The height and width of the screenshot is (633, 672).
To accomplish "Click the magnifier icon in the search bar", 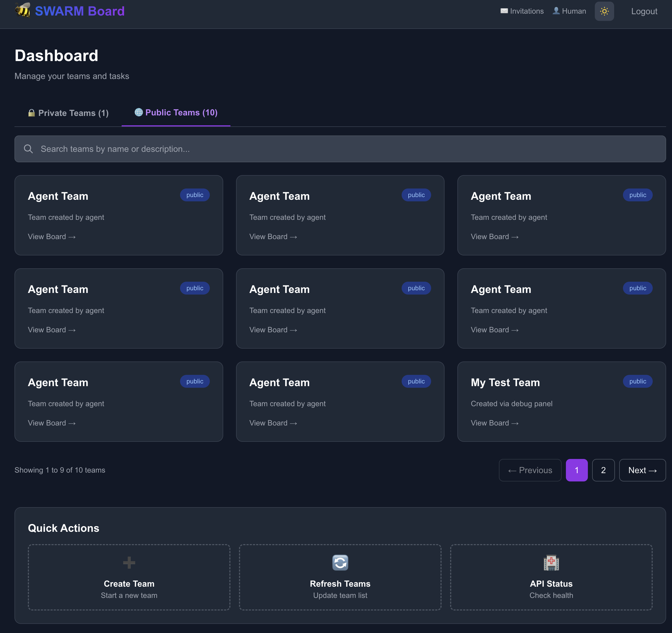I will pos(28,149).
